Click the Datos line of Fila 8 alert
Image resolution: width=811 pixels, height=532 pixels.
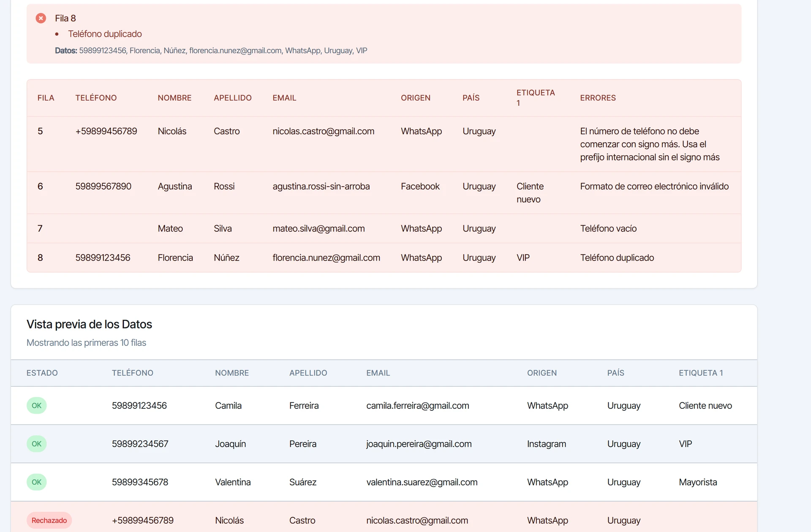pyautogui.click(x=211, y=51)
